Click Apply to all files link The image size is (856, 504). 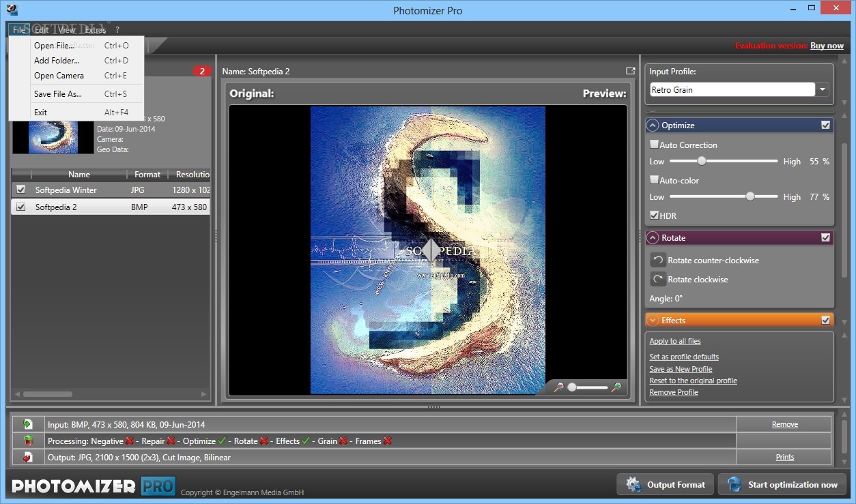[x=675, y=341]
